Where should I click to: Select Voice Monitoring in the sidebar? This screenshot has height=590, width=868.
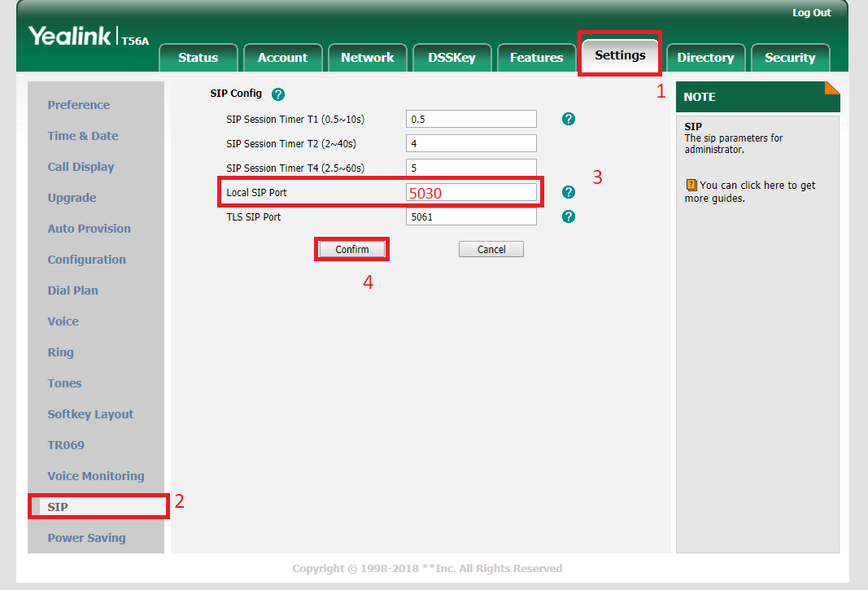[x=96, y=476]
